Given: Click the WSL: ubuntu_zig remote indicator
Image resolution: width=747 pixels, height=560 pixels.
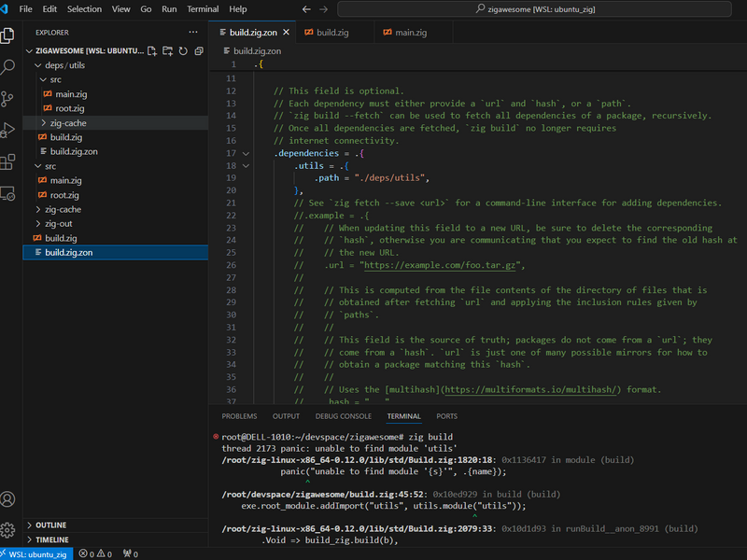Looking at the screenshot, I should pos(36,553).
